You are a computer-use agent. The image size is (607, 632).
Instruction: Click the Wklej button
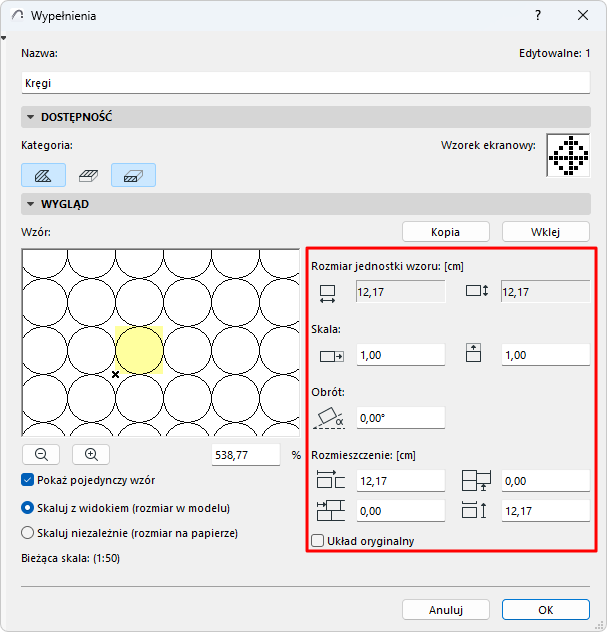point(546,232)
